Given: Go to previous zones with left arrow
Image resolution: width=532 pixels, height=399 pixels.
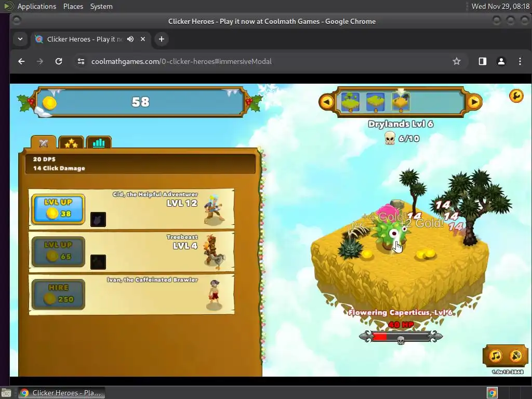Looking at the screenshot, I should [x=327, y=102].
